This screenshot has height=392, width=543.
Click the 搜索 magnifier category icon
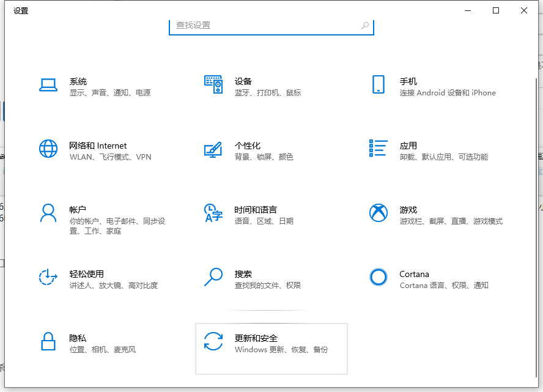[213, 277]
